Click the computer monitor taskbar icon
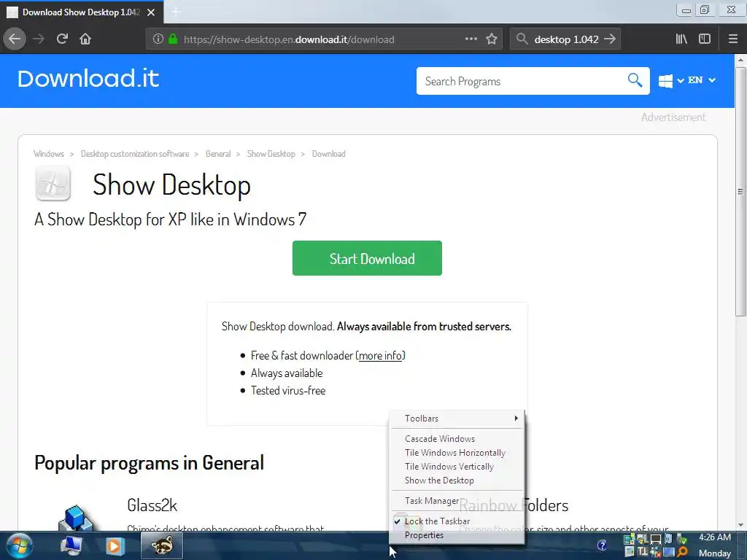747x560 pixels. click(71, 545)
